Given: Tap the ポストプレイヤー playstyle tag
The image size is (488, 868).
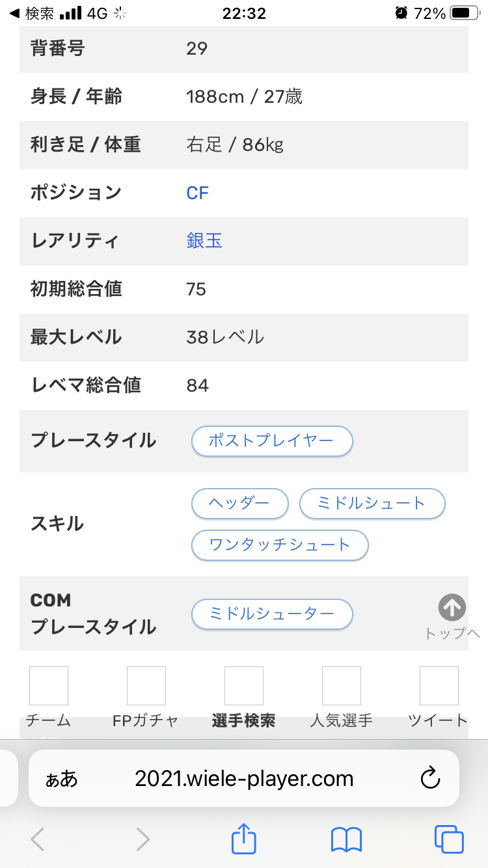Looking at the screenshot, I should click(x=271, y=441).
